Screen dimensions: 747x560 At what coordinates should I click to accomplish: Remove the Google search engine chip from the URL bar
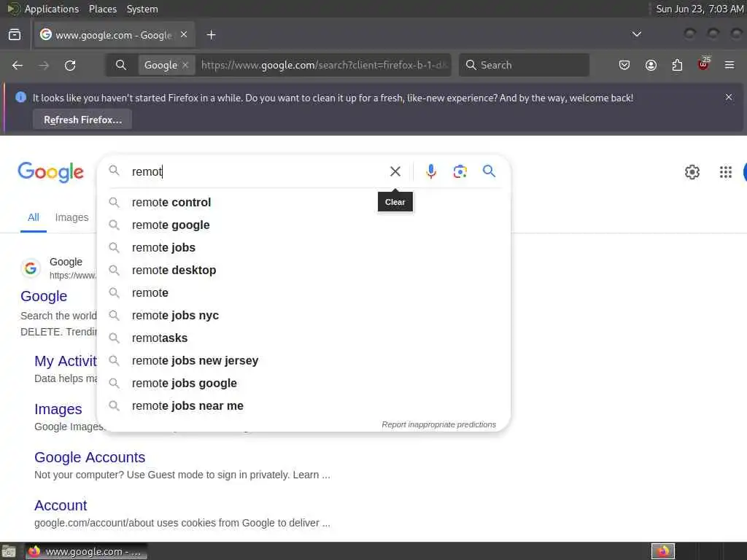coord(185,65)
